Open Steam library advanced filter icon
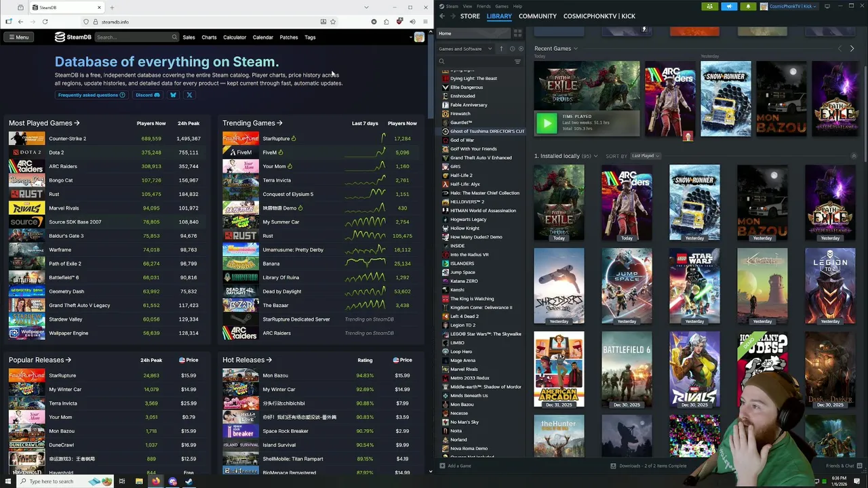868x488 pixels. [517, 62]
